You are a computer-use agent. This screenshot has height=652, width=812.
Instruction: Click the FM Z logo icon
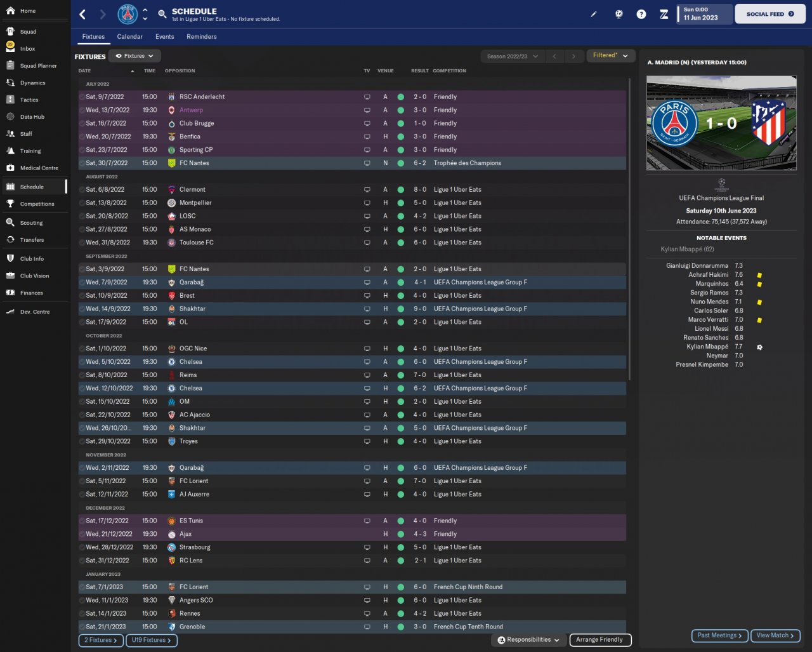pyautogui.click(x=664, y=14)
